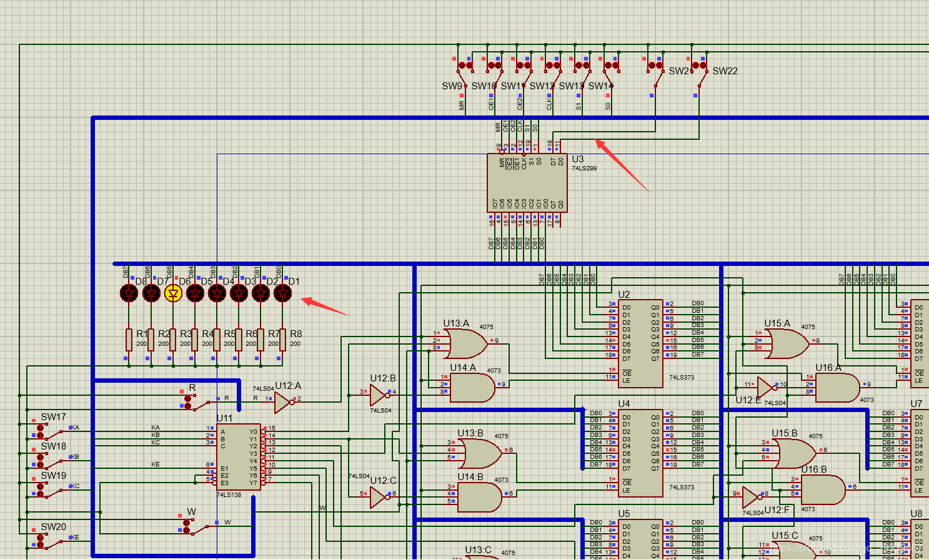The image size is (929, 560).
Task: Select the U13:B OR gate
Action: pyautogui.click(x=481, y=453)
